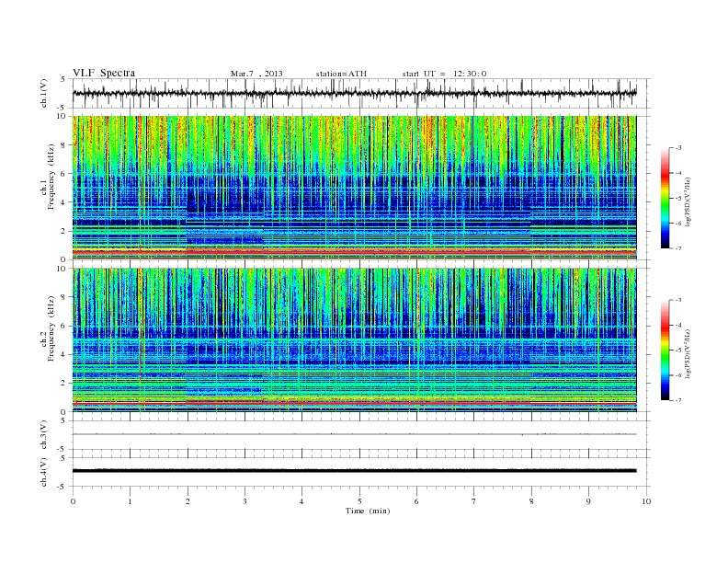Click time axis tick label "3" at bottom
728x563 pixels.
[x=245, y=501]
